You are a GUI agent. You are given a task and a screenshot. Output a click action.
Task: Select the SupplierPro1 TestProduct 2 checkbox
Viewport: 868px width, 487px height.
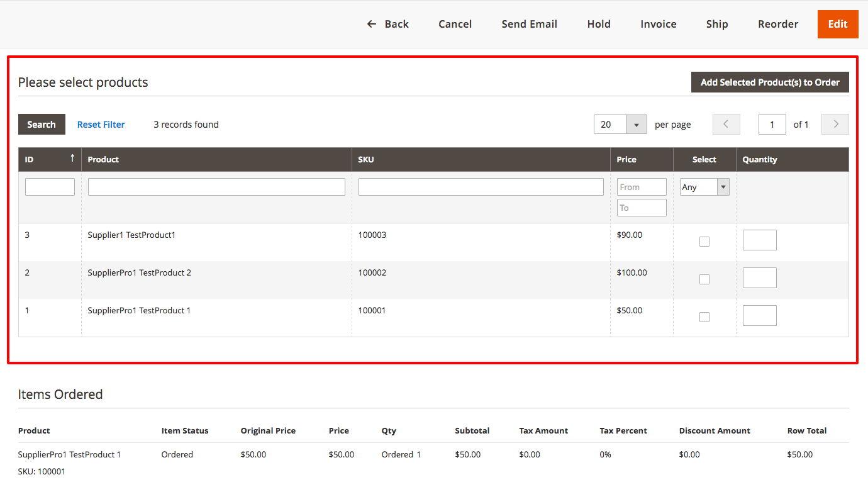(x=704, y=279)
